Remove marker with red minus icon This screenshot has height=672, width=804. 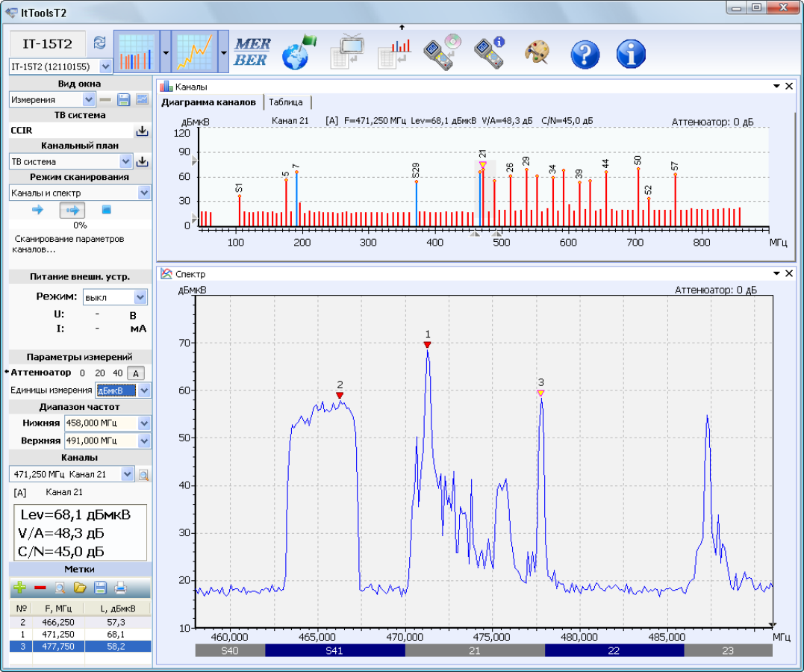[x=40, y=588]
